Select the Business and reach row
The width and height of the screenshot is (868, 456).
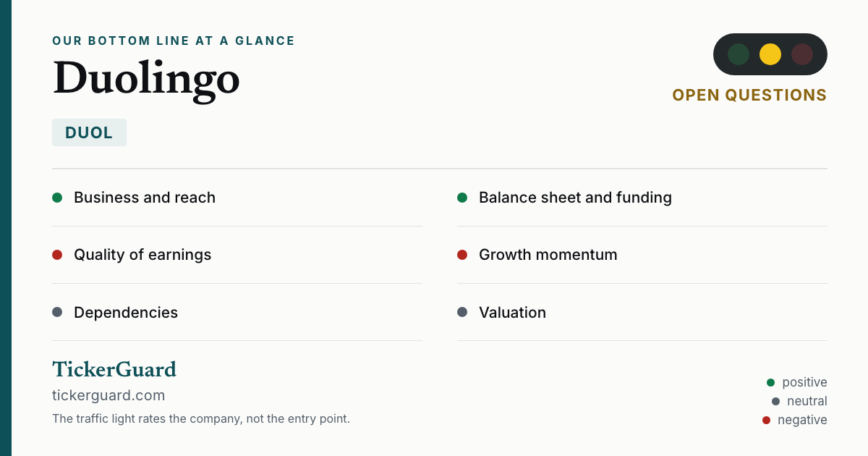click(x=237, y=198)
